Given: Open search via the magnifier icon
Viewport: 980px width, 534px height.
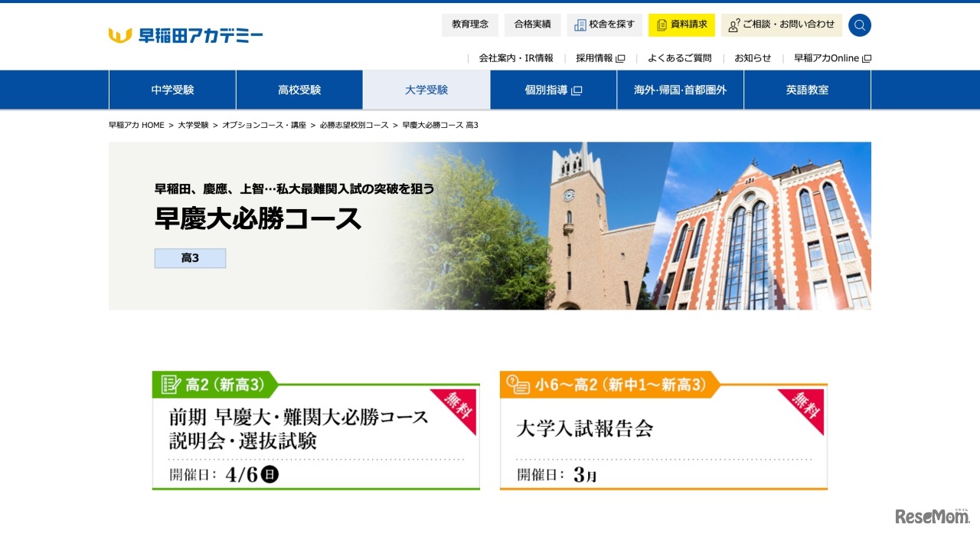Looking at the screenshot, I should [x=859, y=25].
